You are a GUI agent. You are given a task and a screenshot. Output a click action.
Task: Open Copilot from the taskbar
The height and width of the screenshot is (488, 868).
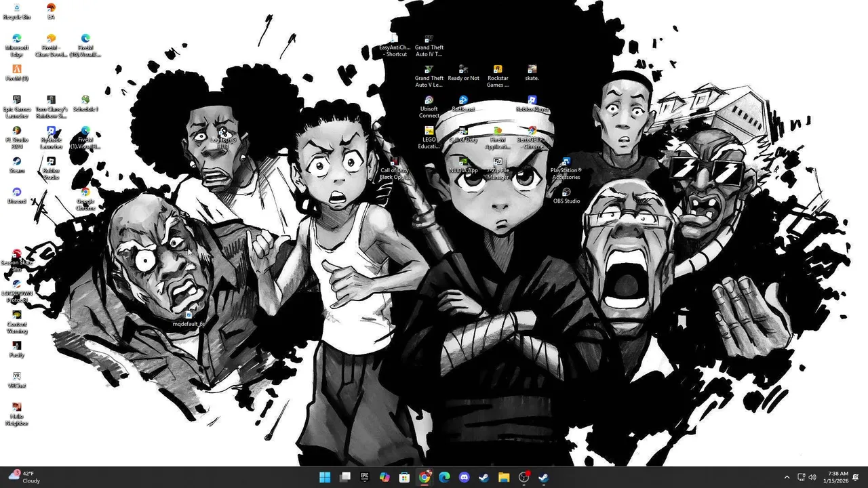384,477
